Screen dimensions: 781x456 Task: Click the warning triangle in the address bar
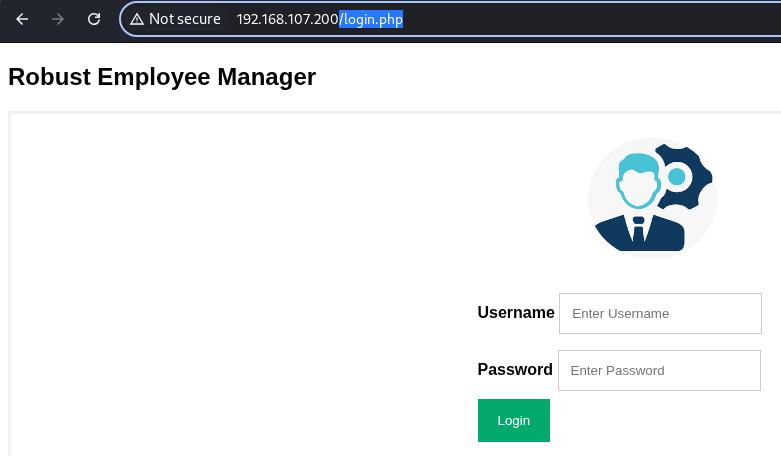137,19
